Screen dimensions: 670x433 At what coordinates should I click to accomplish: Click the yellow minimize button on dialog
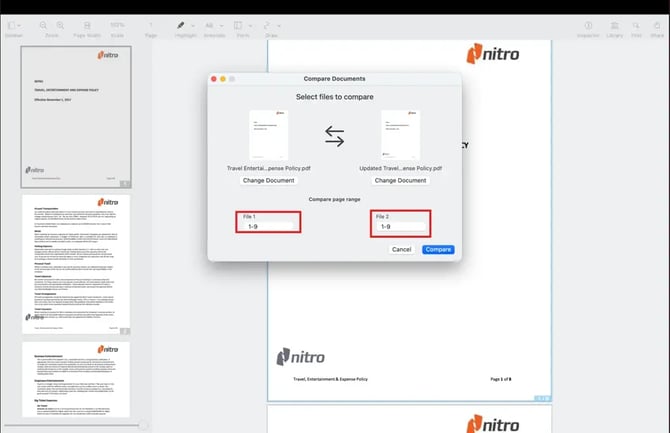click(223, 79)
